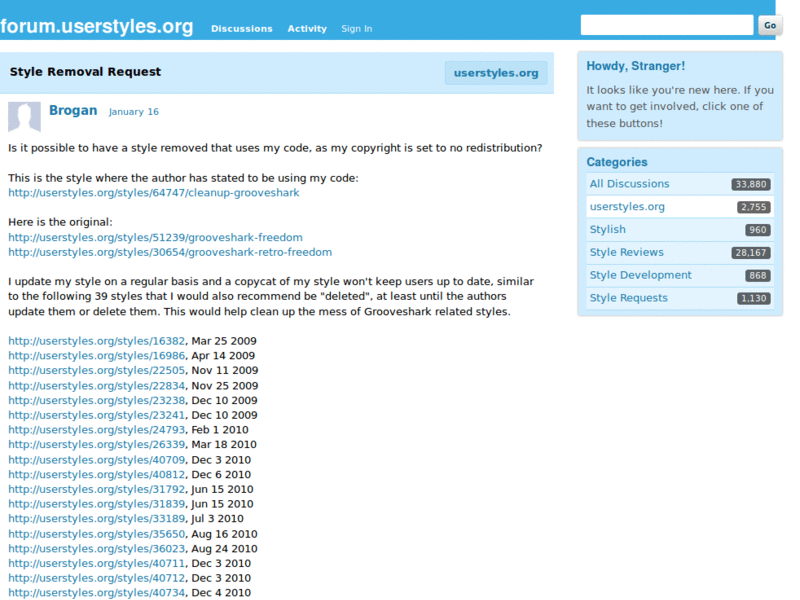Viewport: 800px width, 600px height.
Task: Click the January 16 post date link
Action: point(134,112)
